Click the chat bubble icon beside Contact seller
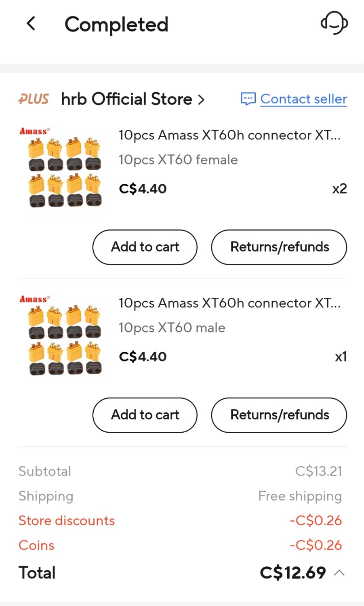 (248, 99)
